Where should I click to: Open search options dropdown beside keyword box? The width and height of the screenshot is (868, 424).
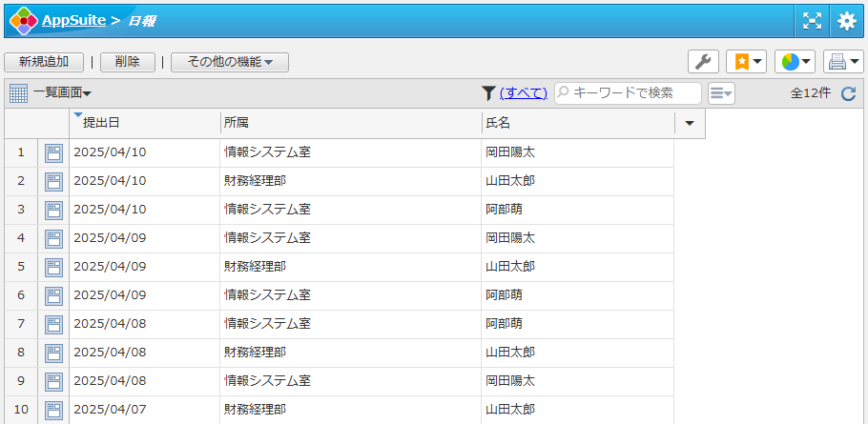tap(721, 92)
